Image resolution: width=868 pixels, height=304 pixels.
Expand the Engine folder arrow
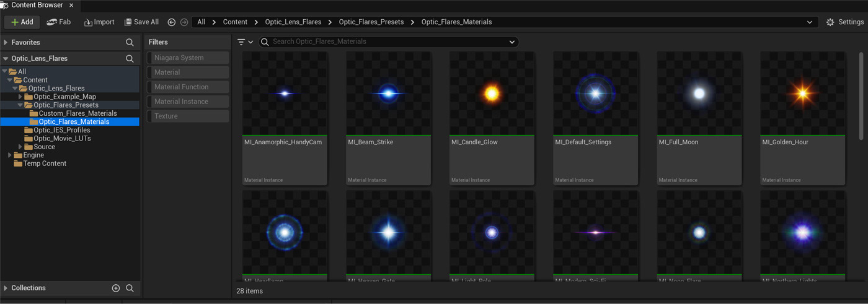10,155
